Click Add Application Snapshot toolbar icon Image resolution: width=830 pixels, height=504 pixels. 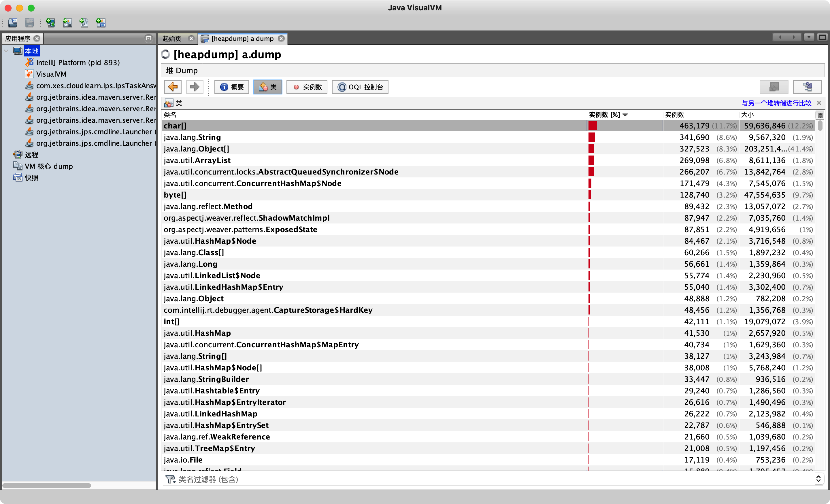pos(101,22)
